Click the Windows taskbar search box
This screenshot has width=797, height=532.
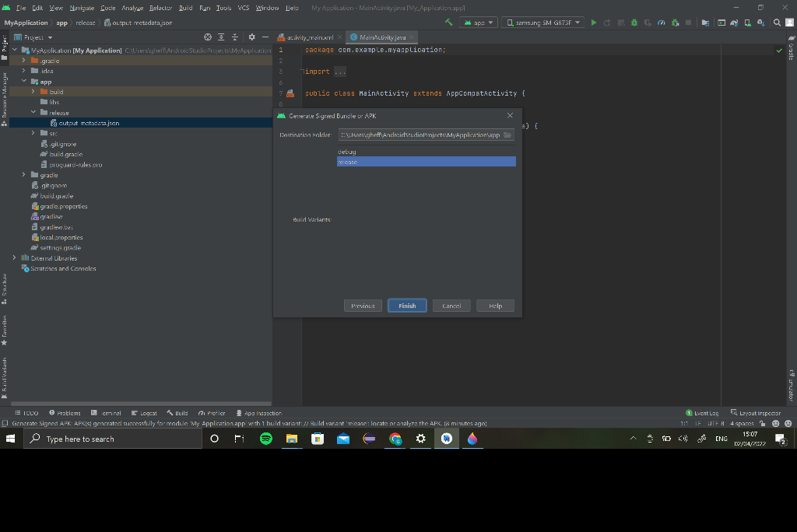[x=113, y=439]
